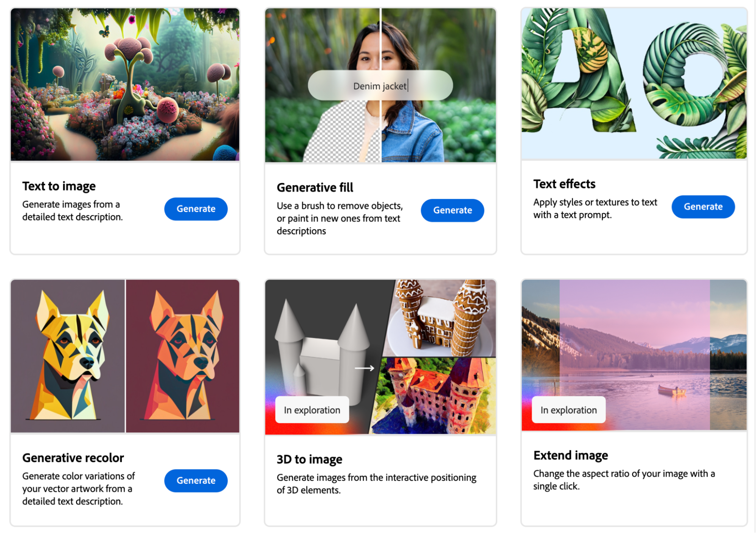The image size is (756, 533).
Task: Click the arrow icon beside 3D castle
Action: click(364, 368)
